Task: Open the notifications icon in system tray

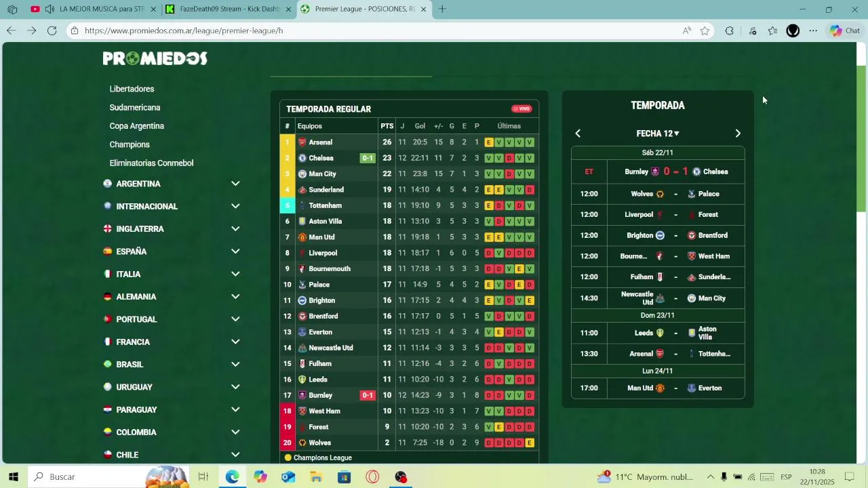Action: (x=849, y=477)
